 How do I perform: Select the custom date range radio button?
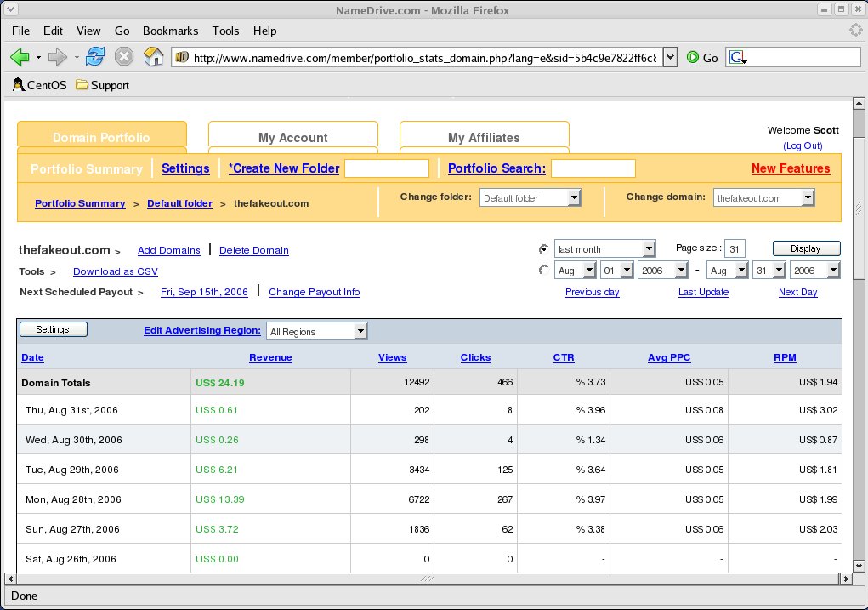(543, 270)
